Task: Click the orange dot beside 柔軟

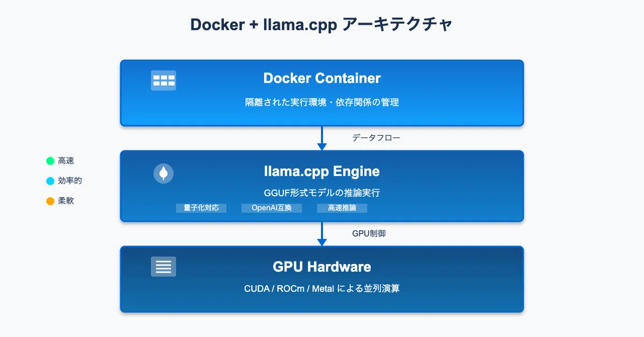Action: 50,201
